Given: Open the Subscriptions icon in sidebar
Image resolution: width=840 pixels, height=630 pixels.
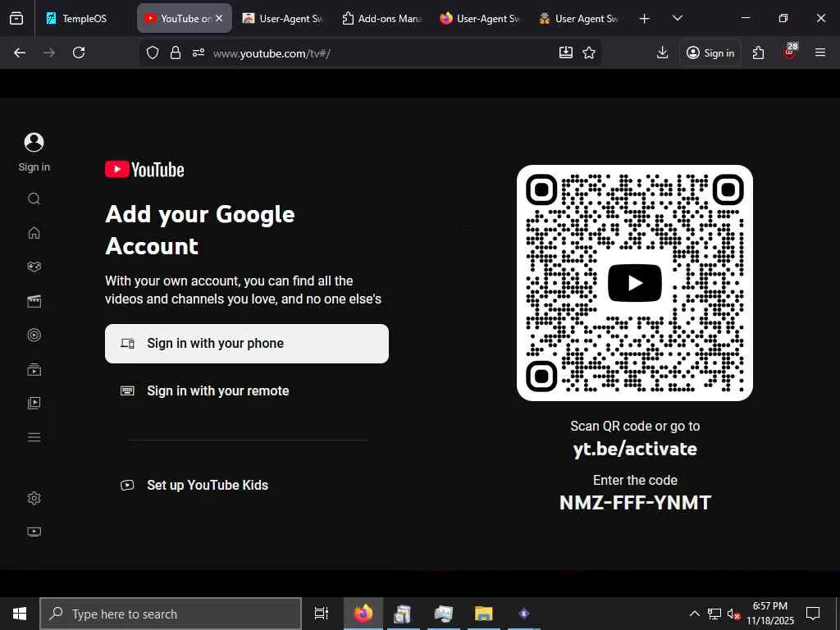Looking at the screenshot, I should [x=34, y=369].
